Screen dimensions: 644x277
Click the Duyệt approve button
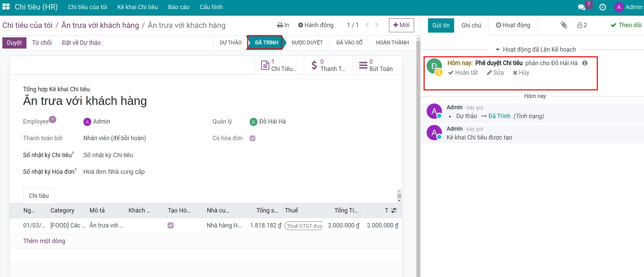tap(14, 43)
